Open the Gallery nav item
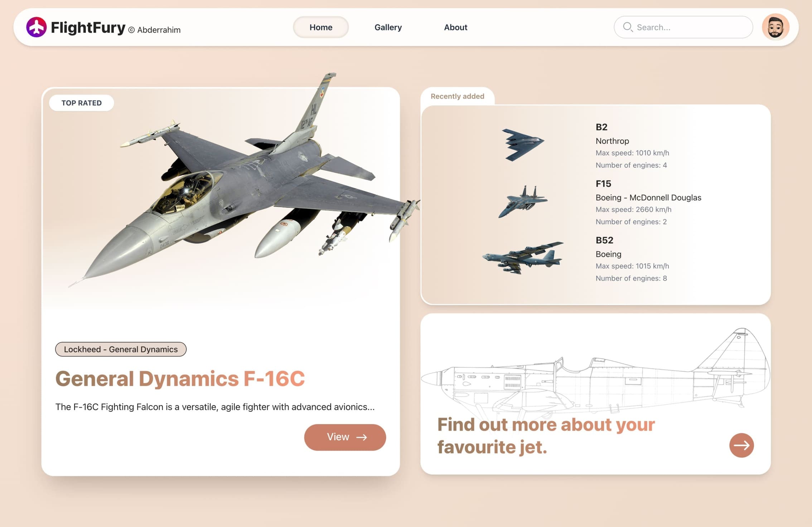The image size is (812, 527). (388, 27)
